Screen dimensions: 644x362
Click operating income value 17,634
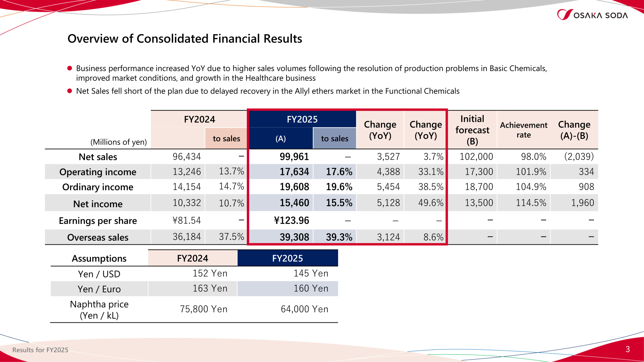(x=294, y=172)
